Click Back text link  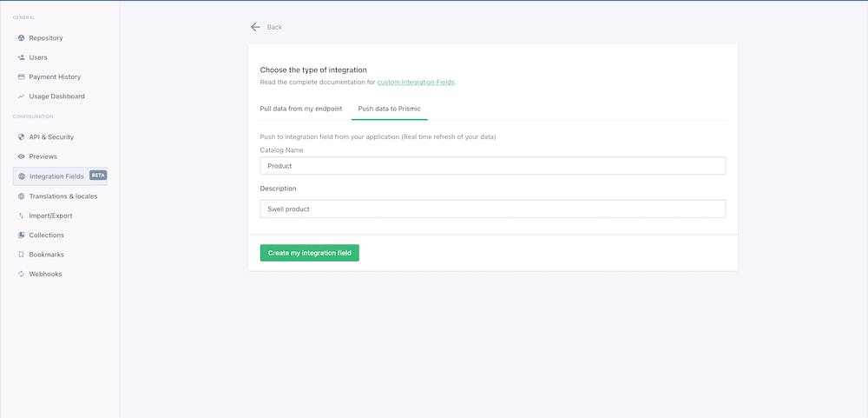(274, 27)
